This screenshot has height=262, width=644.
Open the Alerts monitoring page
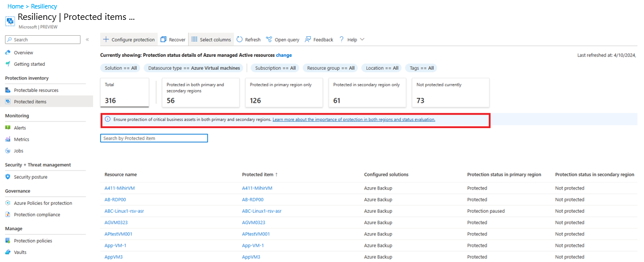(20, 128)
